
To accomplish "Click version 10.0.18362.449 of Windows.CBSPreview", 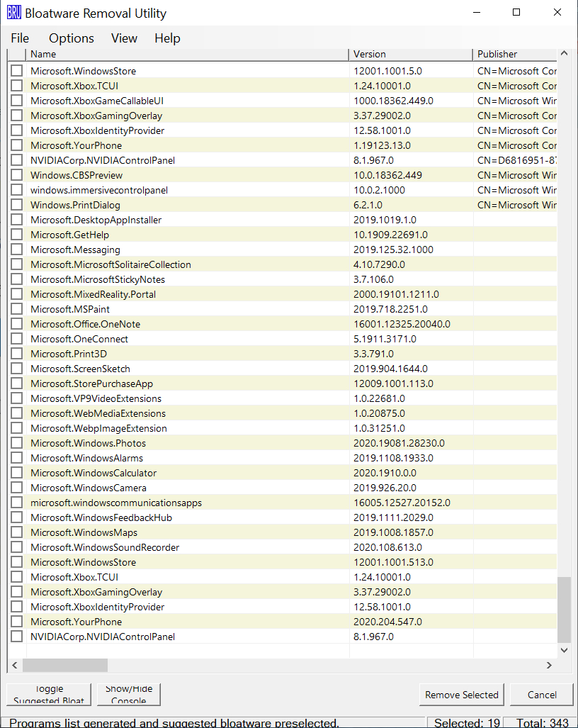I will (x=387, y=175).
